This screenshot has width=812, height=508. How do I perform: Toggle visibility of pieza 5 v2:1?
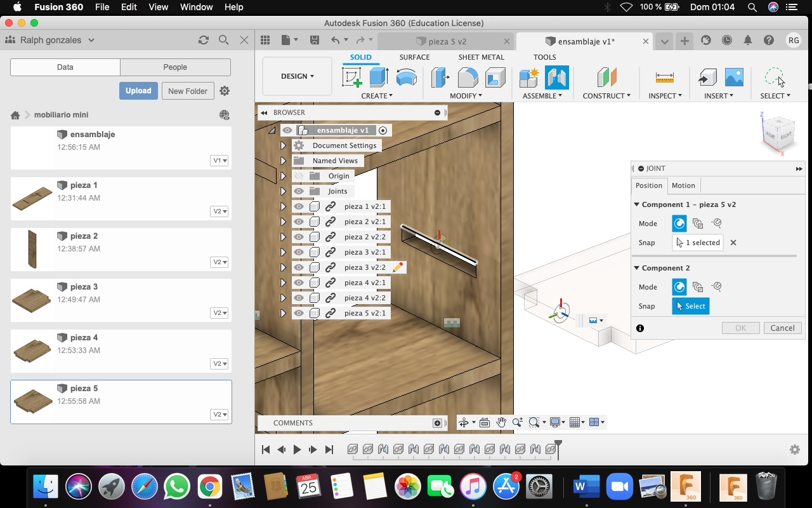tap(299, 313)
